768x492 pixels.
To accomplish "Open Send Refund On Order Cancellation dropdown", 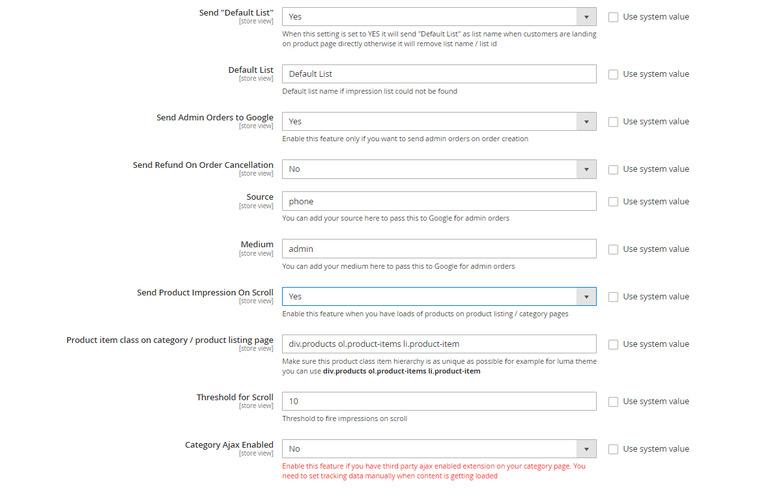I will click(x=439, y=169).
